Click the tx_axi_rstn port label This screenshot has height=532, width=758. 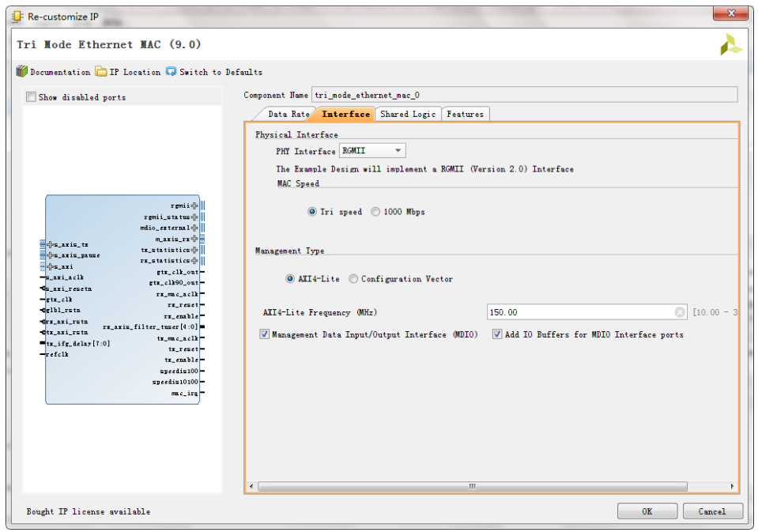click(66, 332)
